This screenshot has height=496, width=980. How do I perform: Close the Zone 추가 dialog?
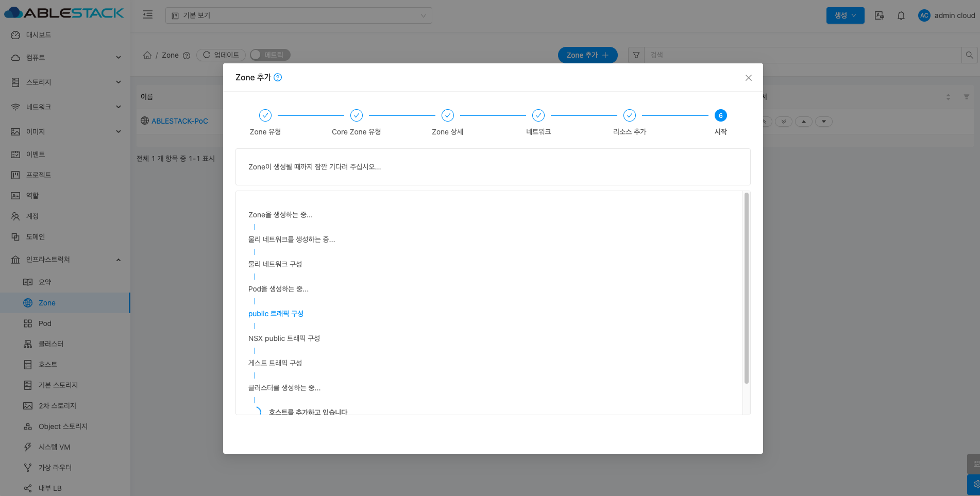(x=749, y=78)
